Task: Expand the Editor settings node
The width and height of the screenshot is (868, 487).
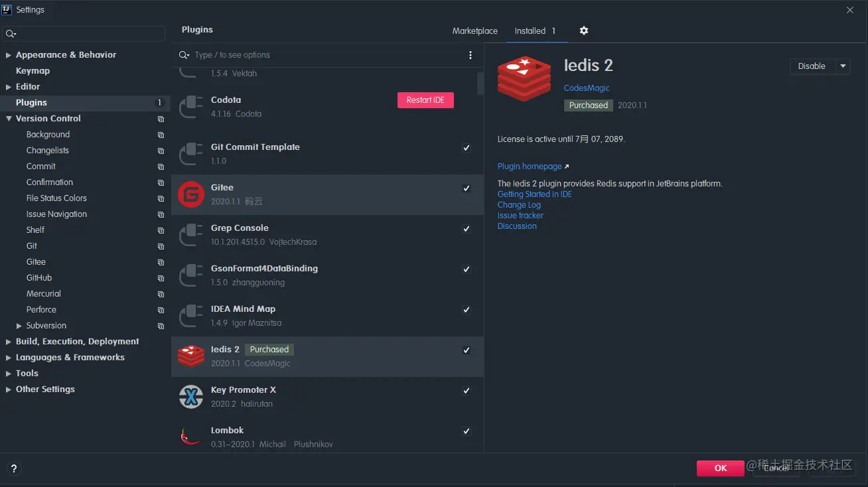Action: coord(9,87)
